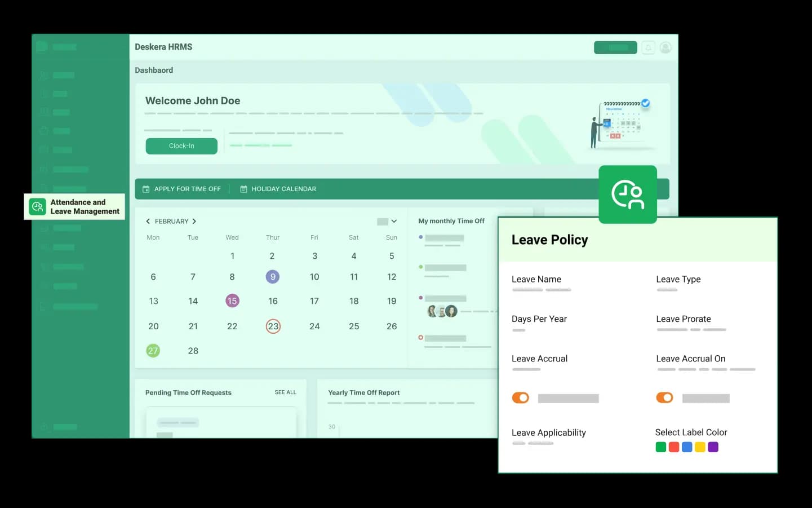Click Yearly Time Off Report heading
Image resolution: width=812 pixels, height=508 pixels.
364,393
